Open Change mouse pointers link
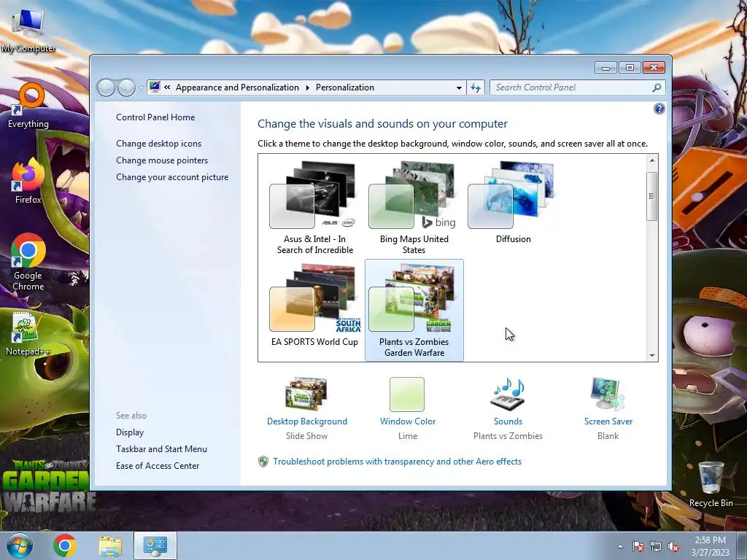Viewport: 747px width, 560px height. pyautogui.click(x=162, y=160)
